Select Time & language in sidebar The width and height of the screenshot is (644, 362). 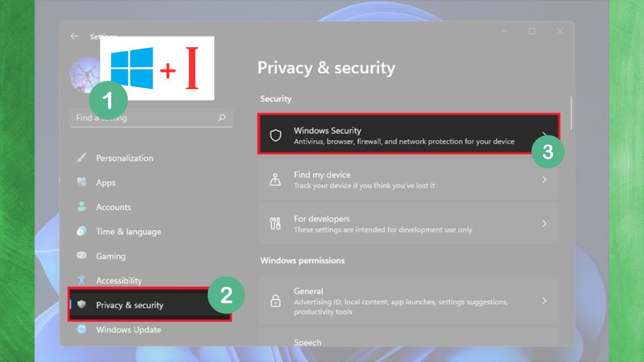tap(150, 232)
